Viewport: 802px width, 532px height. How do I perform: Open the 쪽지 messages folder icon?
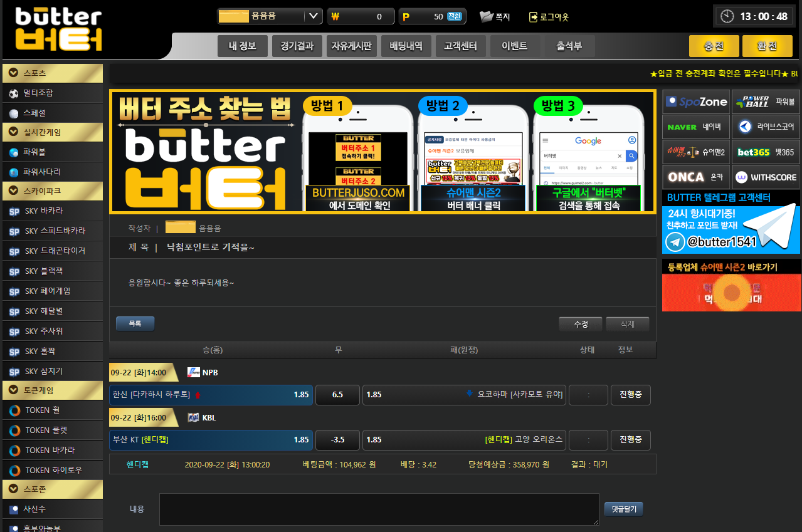pos(487,17)
